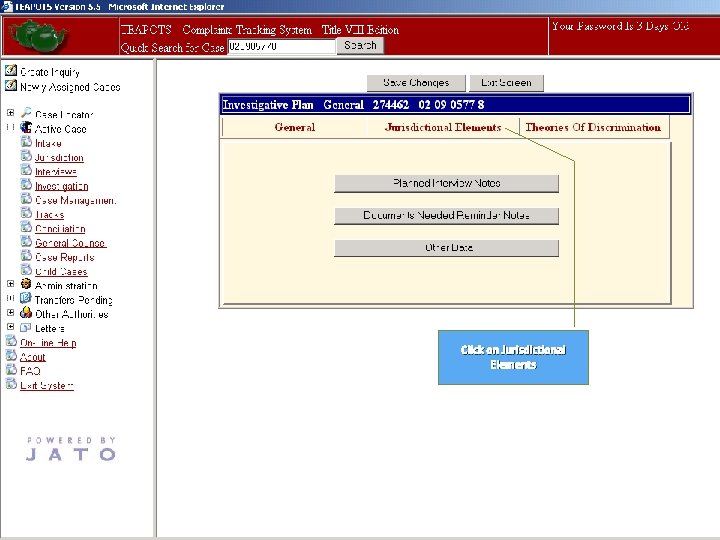Select the Administration label
Image resolution: width=720 pixels, height=540 pixels.
coord(66,286)
